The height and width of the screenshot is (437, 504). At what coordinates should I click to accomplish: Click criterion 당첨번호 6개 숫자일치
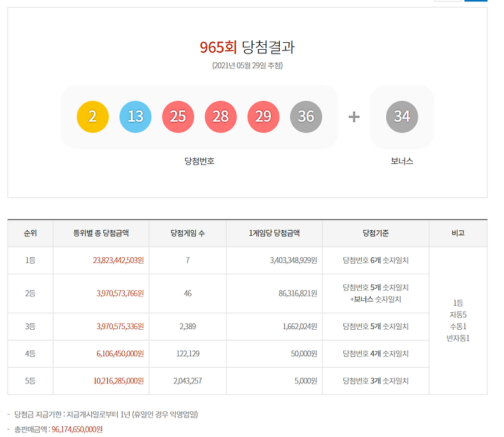(x=375, y=260)
